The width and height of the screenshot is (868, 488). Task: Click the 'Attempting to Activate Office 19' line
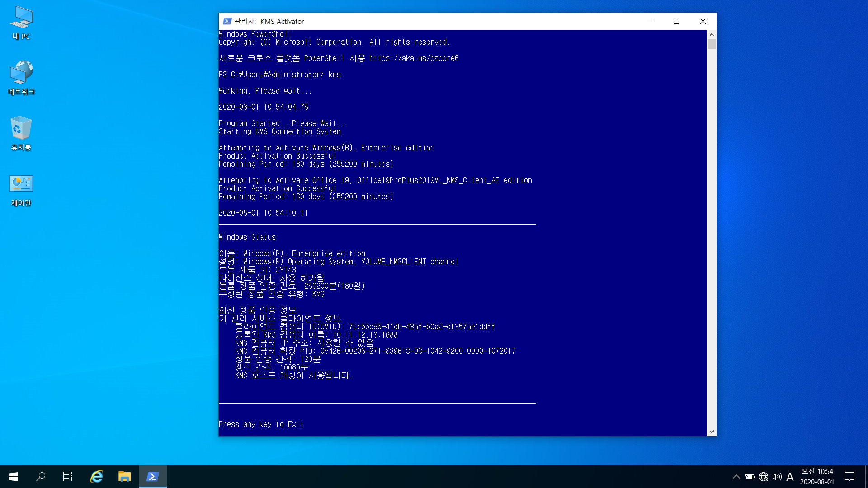pyautogui.click(x=375, y=180)
